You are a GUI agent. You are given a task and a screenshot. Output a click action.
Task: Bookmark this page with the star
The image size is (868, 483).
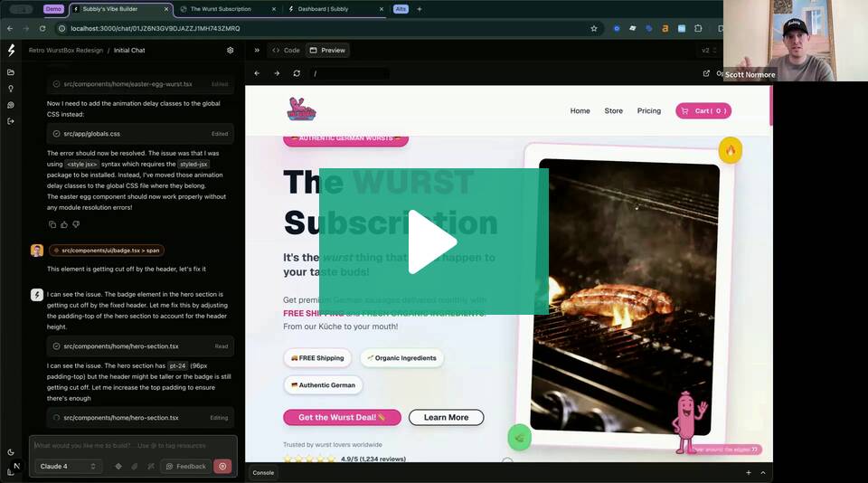[594, 28]
